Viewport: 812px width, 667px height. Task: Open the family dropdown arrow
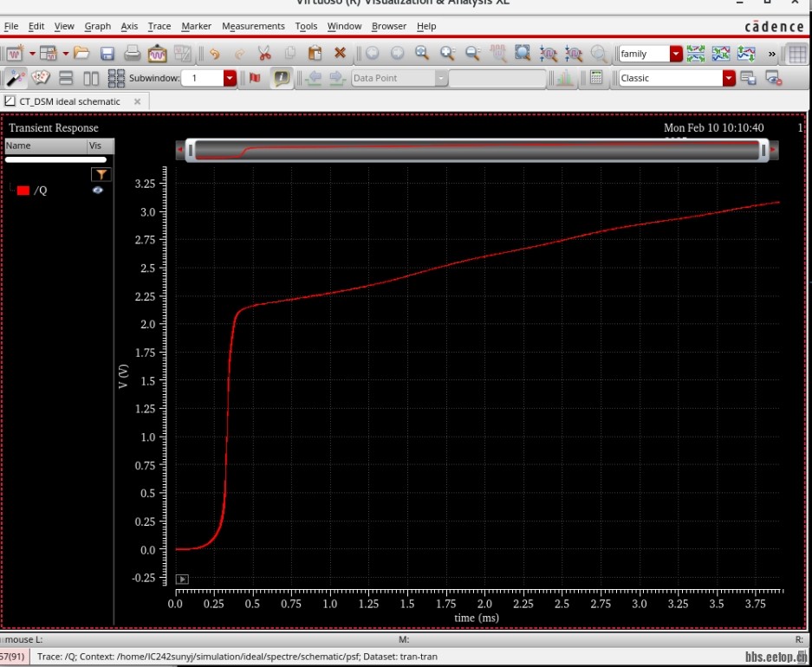click(676, 54)
